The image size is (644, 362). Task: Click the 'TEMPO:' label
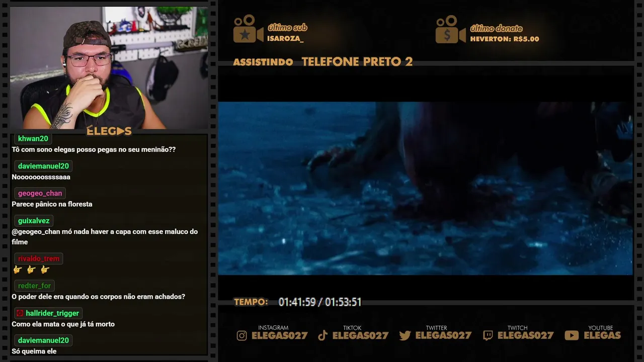coord(251,302)
